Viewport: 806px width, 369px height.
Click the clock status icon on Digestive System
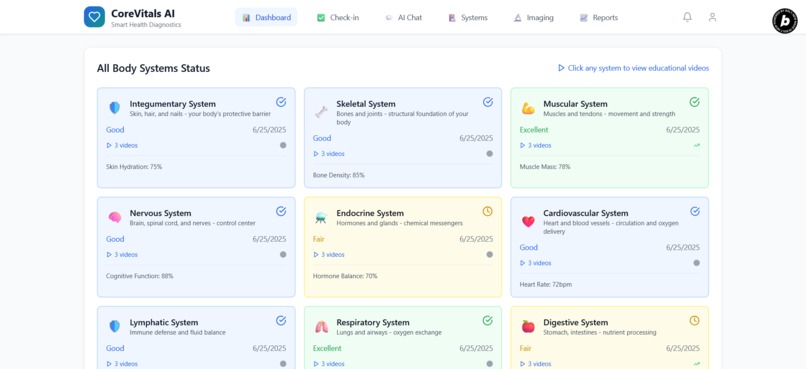click(694, 321)
